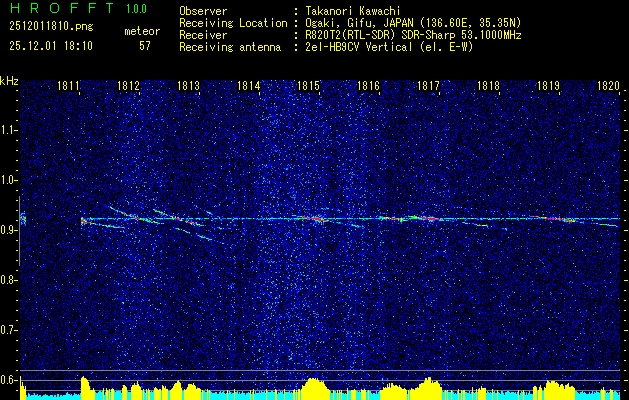
Task: Click the 'Receiver' field label
Action: point(203,35)
